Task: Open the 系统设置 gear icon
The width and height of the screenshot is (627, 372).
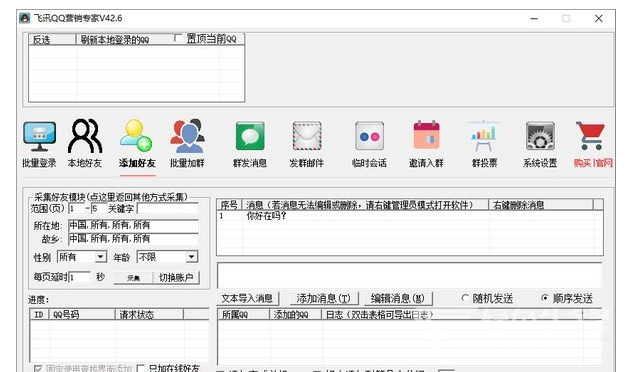Action: click(x=540, y=136)
